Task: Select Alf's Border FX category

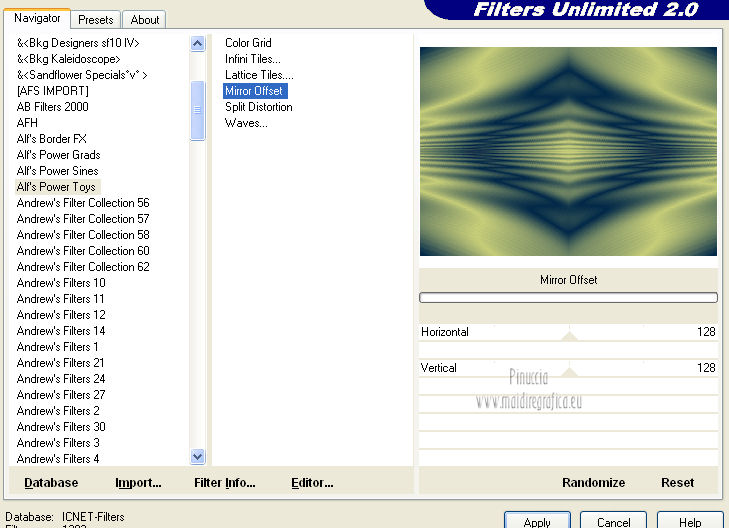Action: (x=52, y=139)
